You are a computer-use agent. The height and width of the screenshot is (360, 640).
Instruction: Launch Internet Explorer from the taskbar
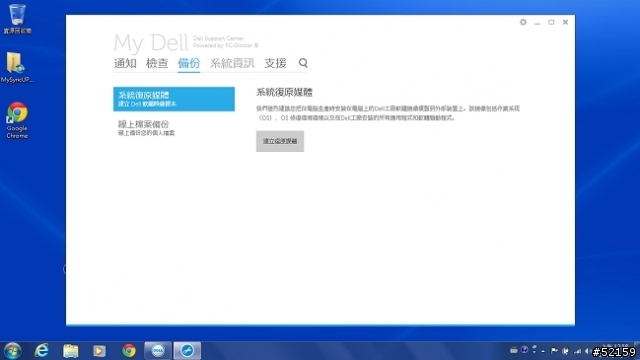[42, 351]
